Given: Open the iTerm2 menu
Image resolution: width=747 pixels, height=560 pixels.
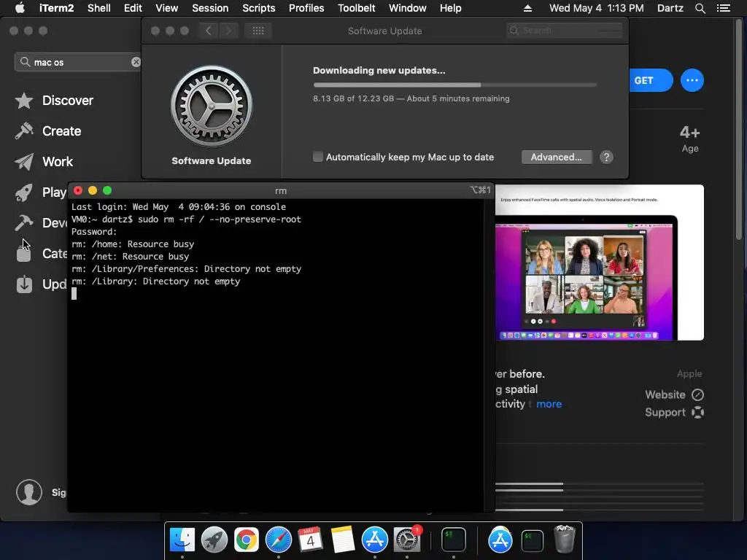Looking at the screenshot, I should tap(55, 8).
